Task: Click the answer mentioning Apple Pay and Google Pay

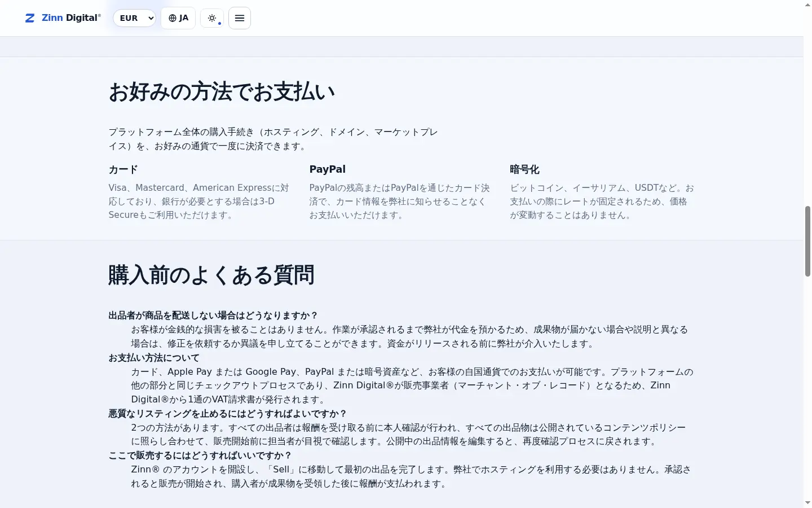Action: 412,386
